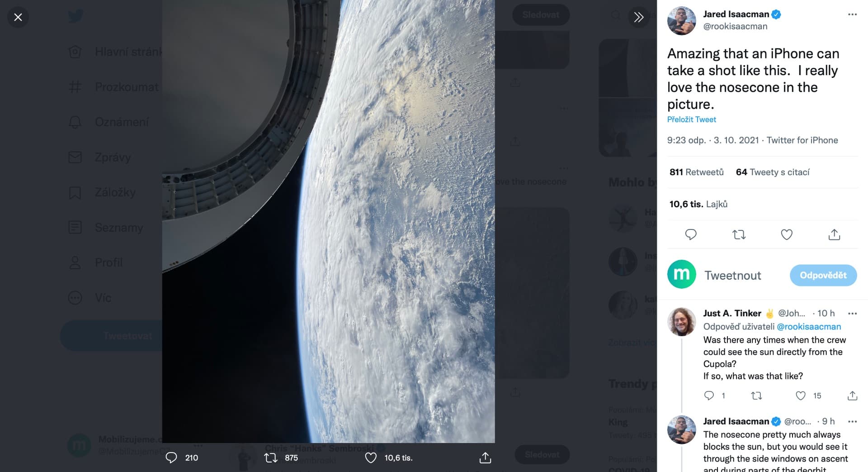Open more options on Just A. Tinker's reply
The width and height of the screenshot is (868, 472).
[852, 314]
